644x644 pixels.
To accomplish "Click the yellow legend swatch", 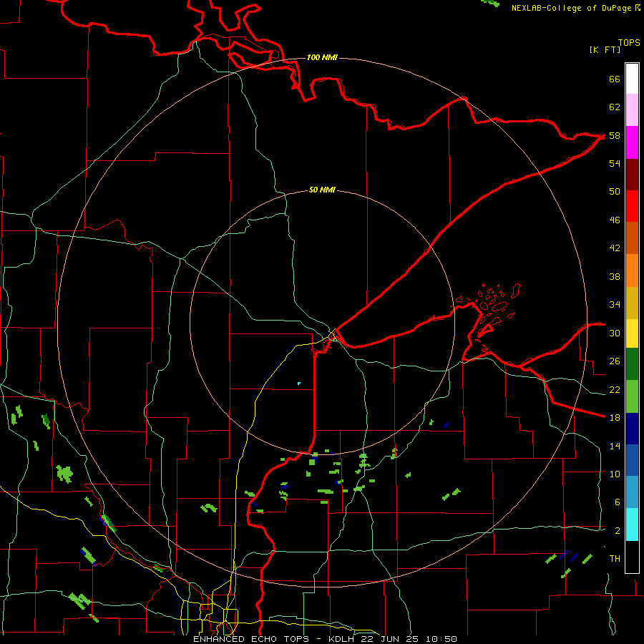I will coord(632,333).
